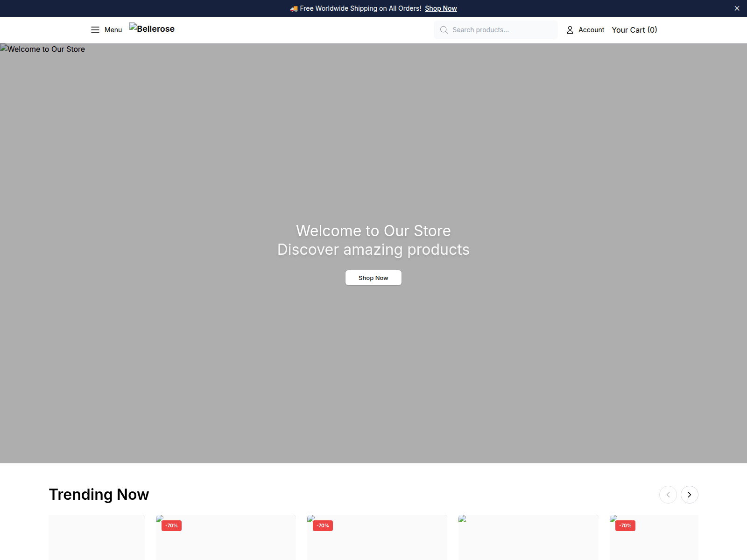Dismiss the free shipping announcement bar
747x560 pixels.
tap(737, 8)
